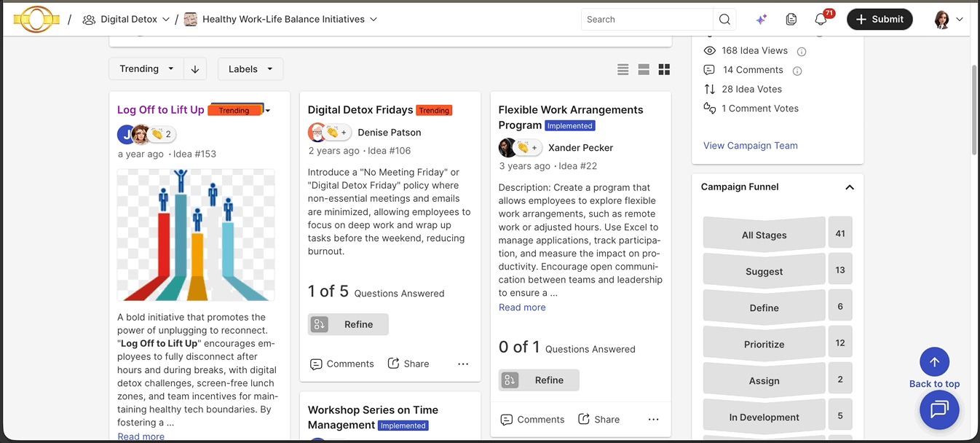
Task: Open the chat bubble floating button
Action: [x=939, y=409]
